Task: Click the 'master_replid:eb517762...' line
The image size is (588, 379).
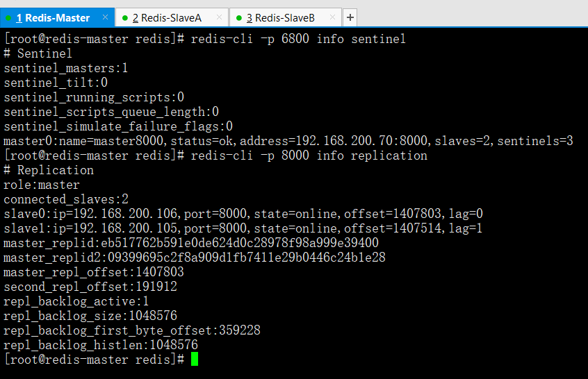Action: (191, 244)
